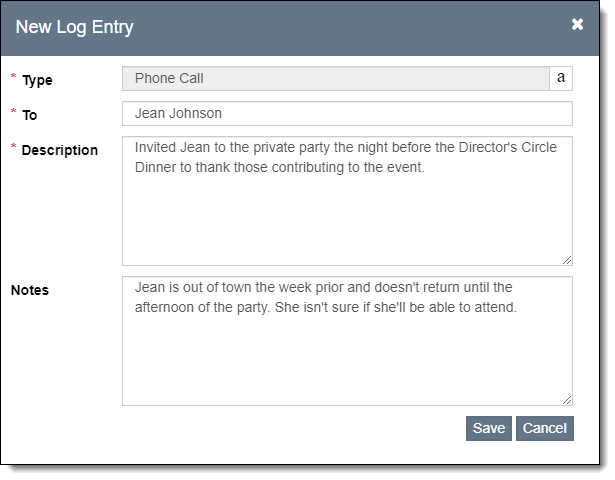Grab the Description box resize handle

click(x=567, y=259)
